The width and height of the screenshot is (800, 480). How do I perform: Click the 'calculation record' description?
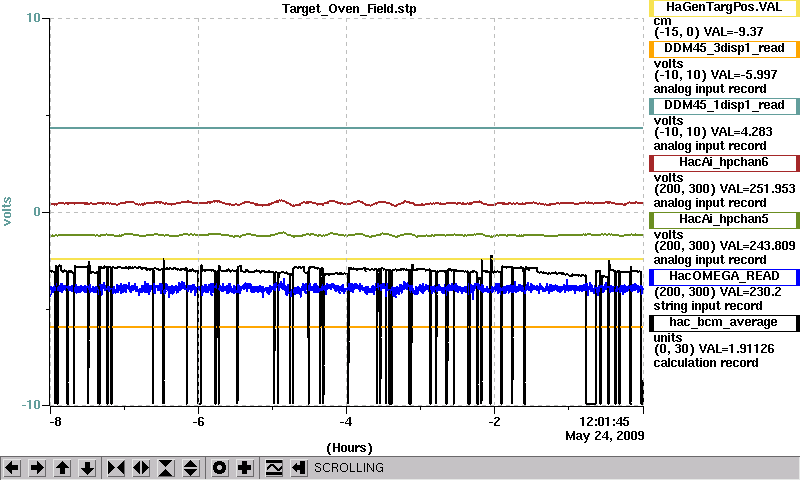(x=706, y=363)
